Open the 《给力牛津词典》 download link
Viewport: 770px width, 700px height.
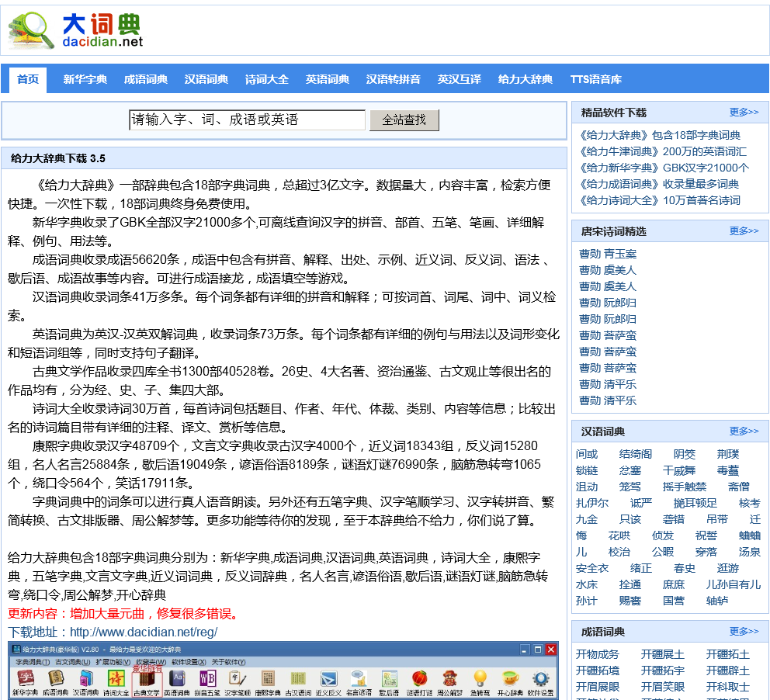[619, 151]
